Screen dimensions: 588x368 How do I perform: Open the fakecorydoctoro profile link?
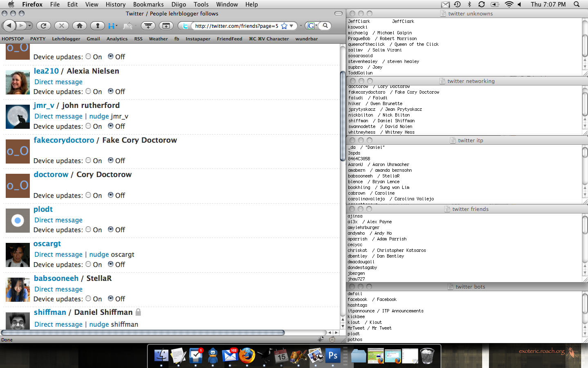[64, 140]
